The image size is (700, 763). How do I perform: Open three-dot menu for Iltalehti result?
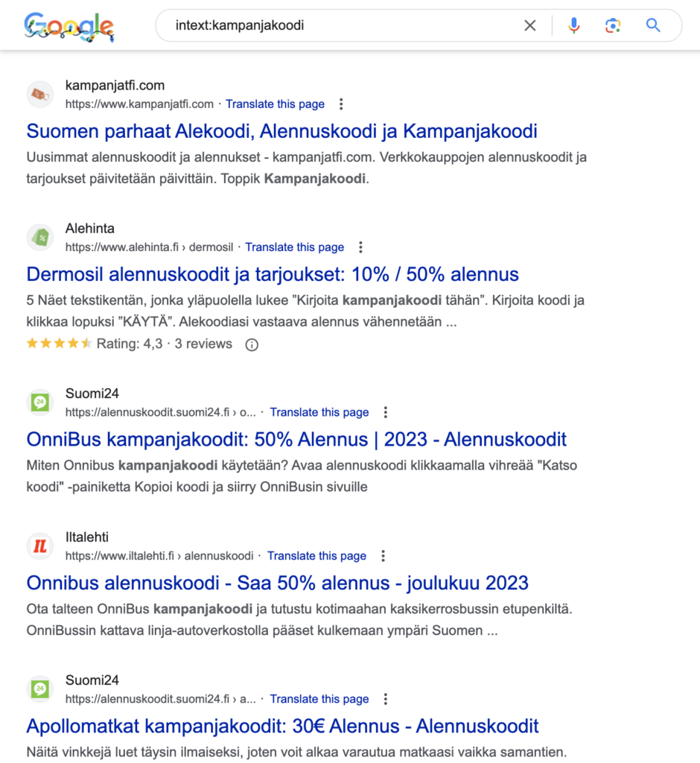click(383, 556)
